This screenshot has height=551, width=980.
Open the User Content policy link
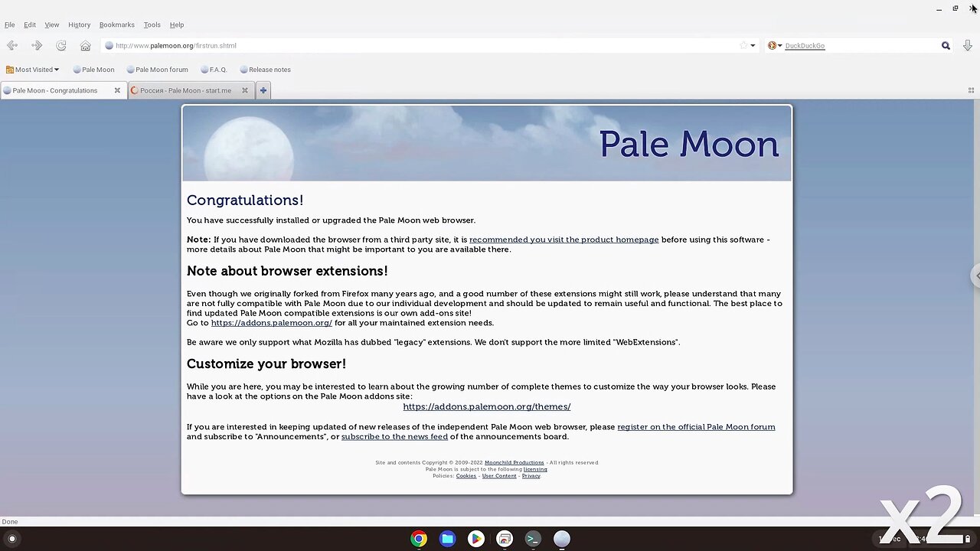pos(499,476)
